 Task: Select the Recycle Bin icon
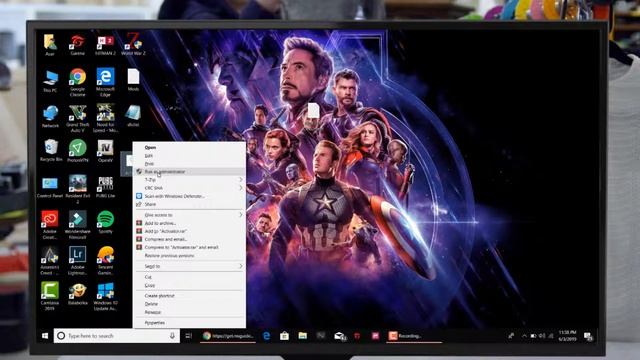coord(51,151)
